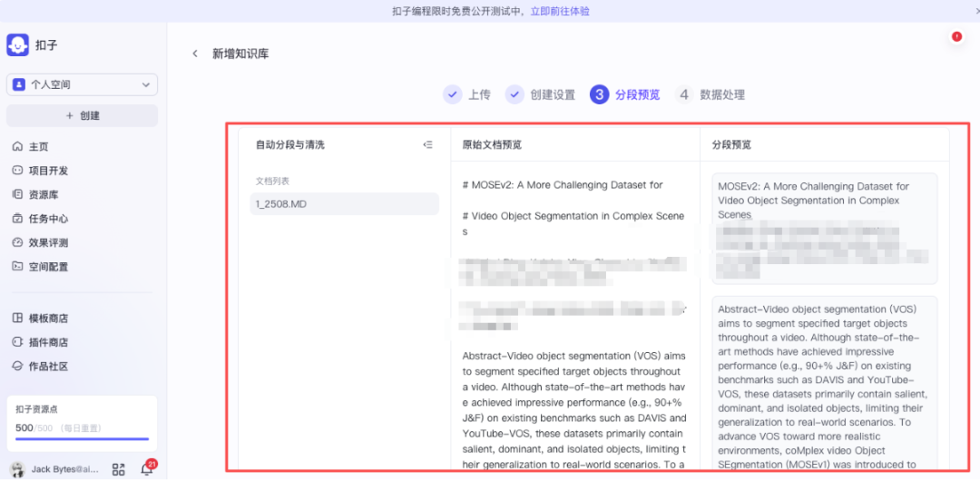Click the project icon beside 项目开发
Viewport: 980px width, 481px height.
coord(17,171)
